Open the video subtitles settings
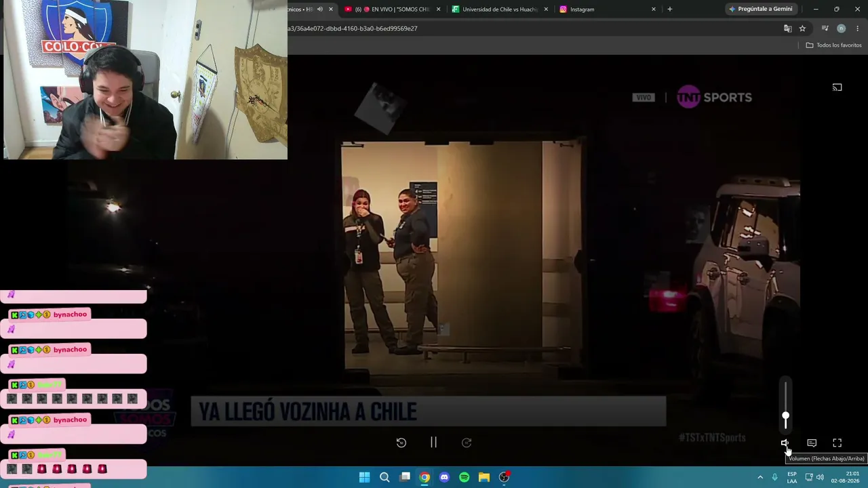Viewport: 868px width, 488px height. coord(812,443)
